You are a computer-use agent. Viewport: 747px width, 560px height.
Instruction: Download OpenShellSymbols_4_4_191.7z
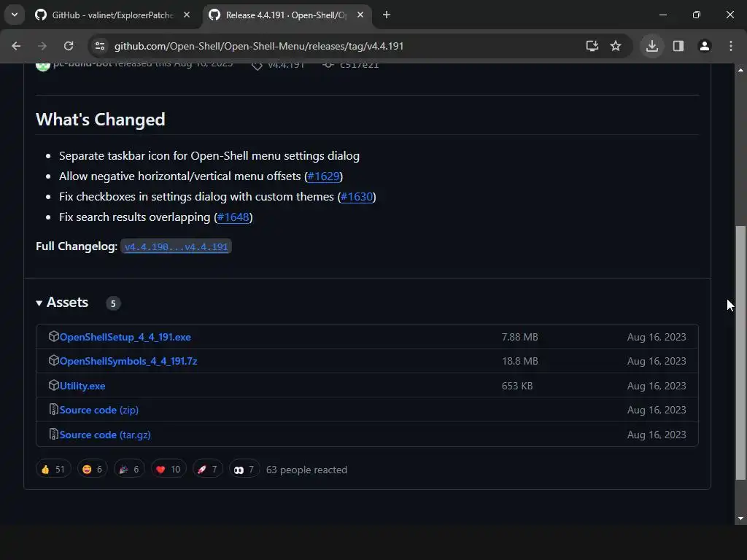(128, 362)
